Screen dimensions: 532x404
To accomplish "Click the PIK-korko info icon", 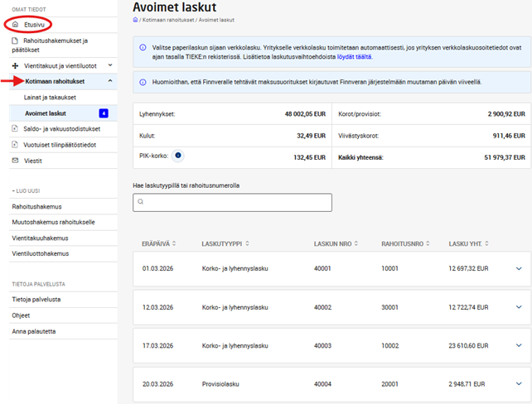I will click(178, 155).
